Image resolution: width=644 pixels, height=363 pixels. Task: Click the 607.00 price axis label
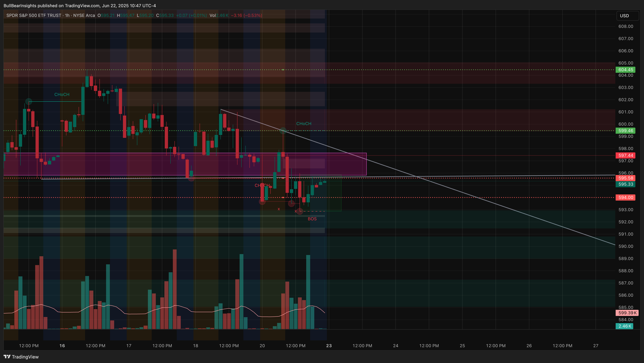click(626, 39)
